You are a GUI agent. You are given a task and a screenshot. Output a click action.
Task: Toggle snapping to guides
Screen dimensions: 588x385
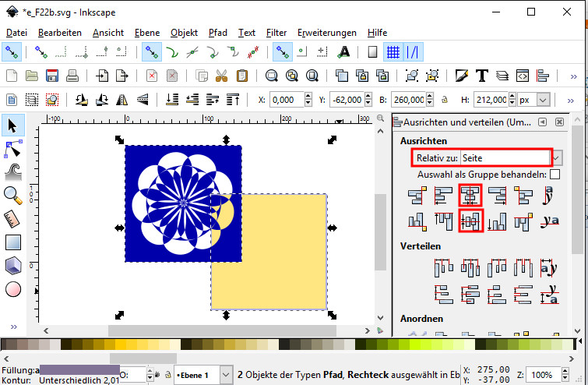coord(413,51)
